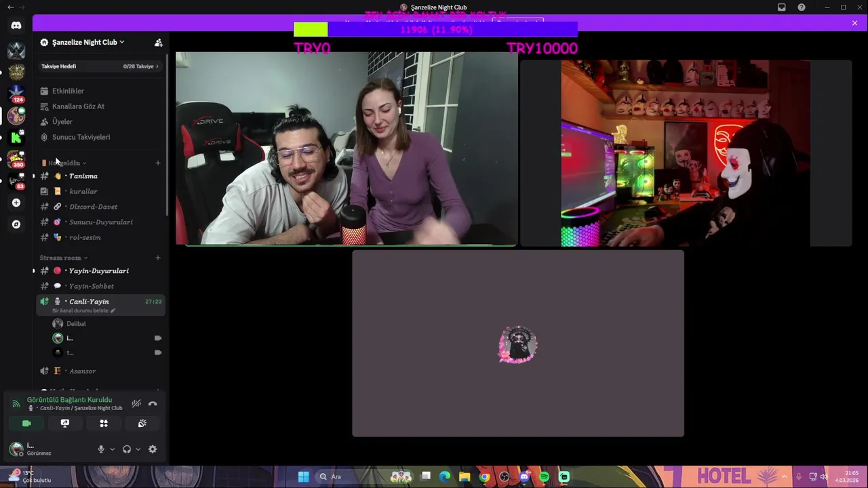Screen dimensions: 868x488
Task: Open Microsoft Edge from the taskbar
Action: (445, 476)
